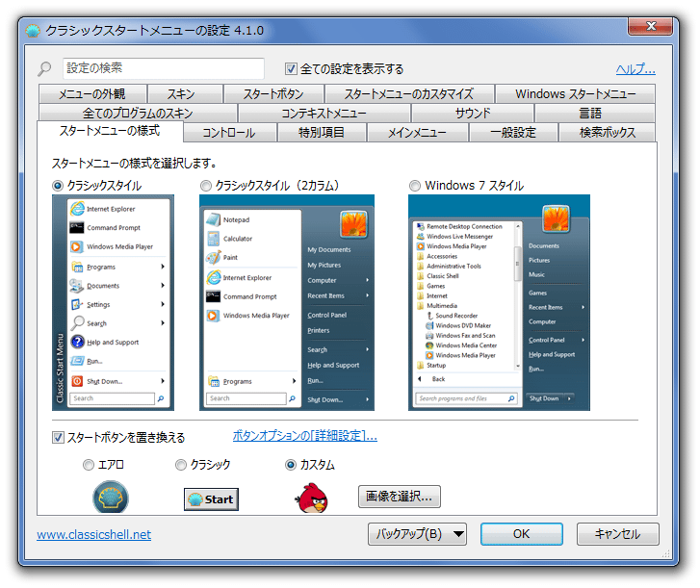Viewport: 700px width, 588px height.
Task: Click the Help and Support icon in the classic preview
Action: tap(77, 342)
